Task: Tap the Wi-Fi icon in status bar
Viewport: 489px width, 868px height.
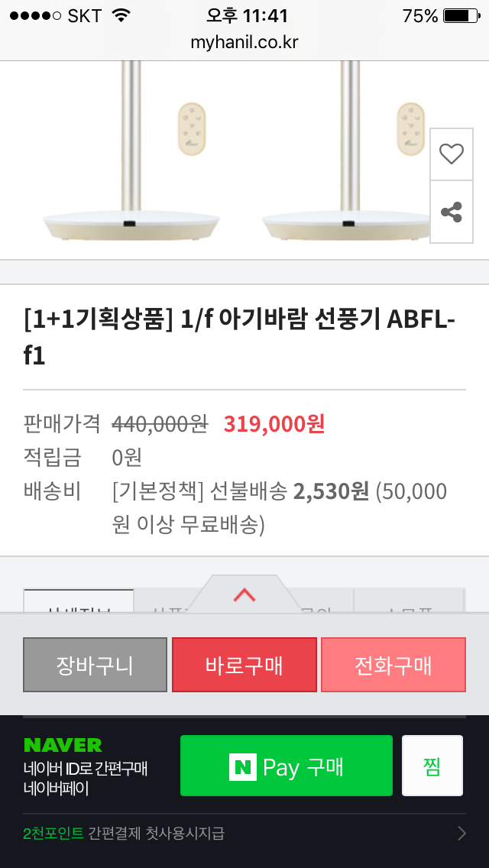Action: (x=121, y=16)
